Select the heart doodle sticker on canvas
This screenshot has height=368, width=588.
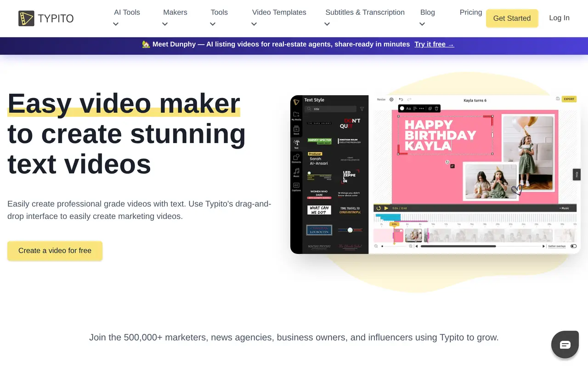(517, 190)
